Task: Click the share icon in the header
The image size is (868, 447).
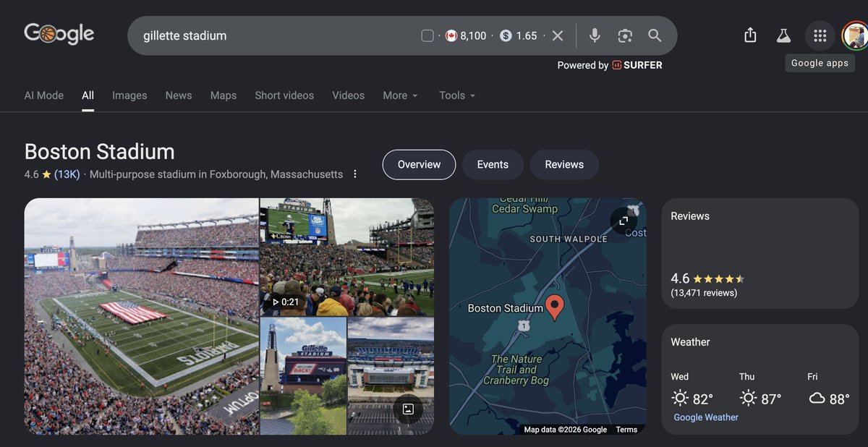Action: [x=750, y=35]
